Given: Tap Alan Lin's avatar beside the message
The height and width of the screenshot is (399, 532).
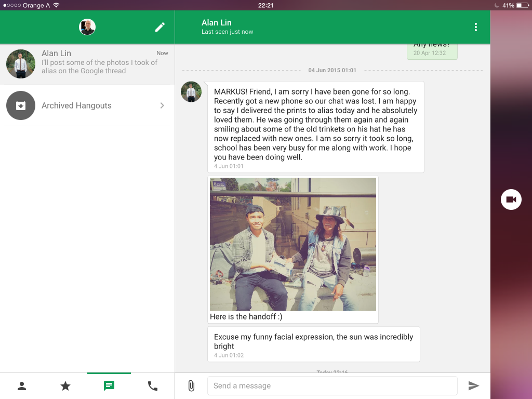Looking at the screenshot, I should [191, 91].
